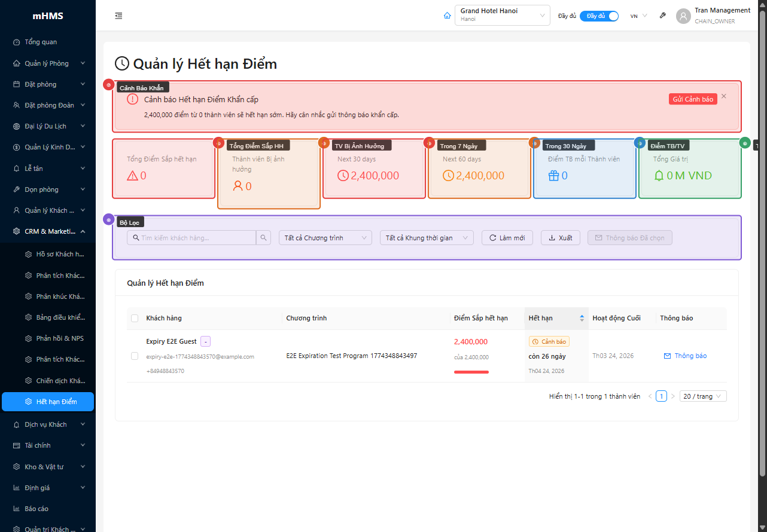Click the wrench tool icon in header
This screenshot has height=532, width=767.
click(x=662, y=16)
